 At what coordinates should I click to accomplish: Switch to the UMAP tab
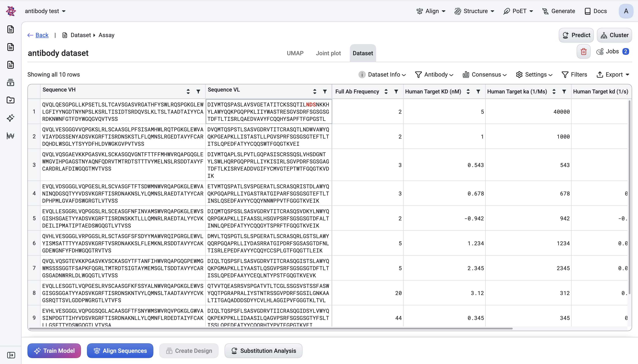(x=295, y=53)
